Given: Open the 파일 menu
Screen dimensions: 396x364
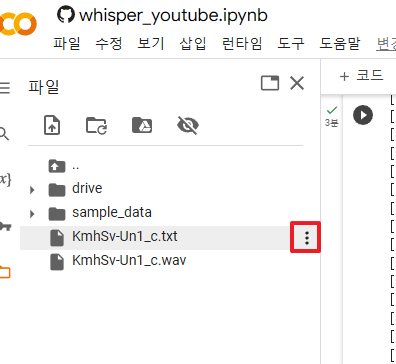Looking at the screenshot, I should [x=67, y=43].
